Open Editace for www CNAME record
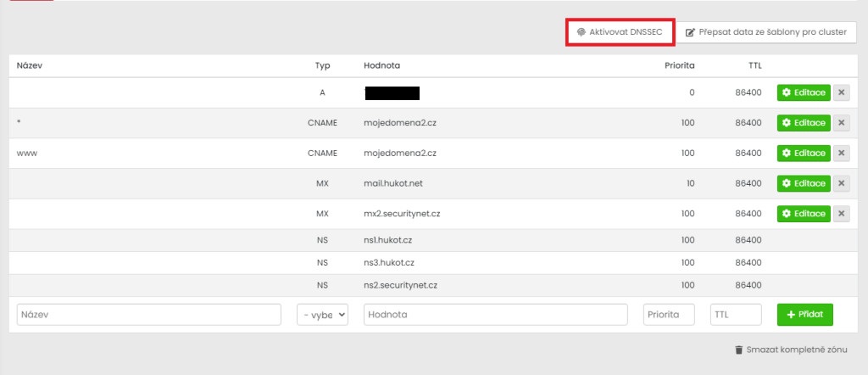 click(x=804, y=153)
